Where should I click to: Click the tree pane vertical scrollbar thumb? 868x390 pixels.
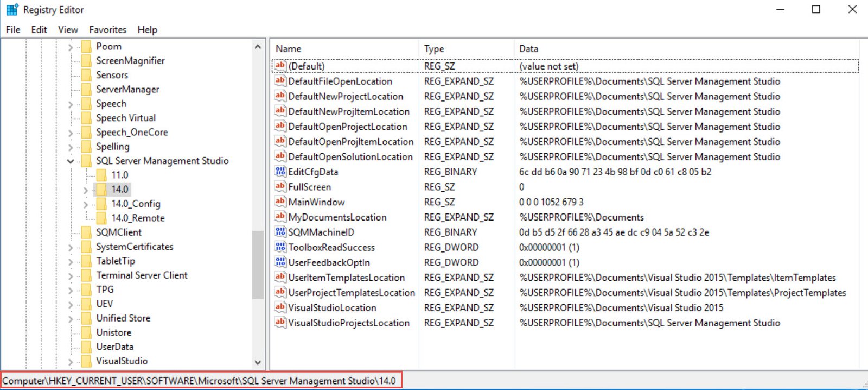(x=258, y=265)
